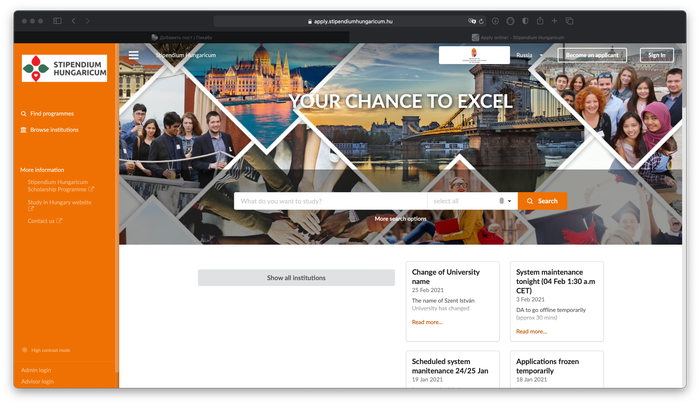Go back with the browser back arrow
This screenshot has height=405, width=700.
[73, 21]
